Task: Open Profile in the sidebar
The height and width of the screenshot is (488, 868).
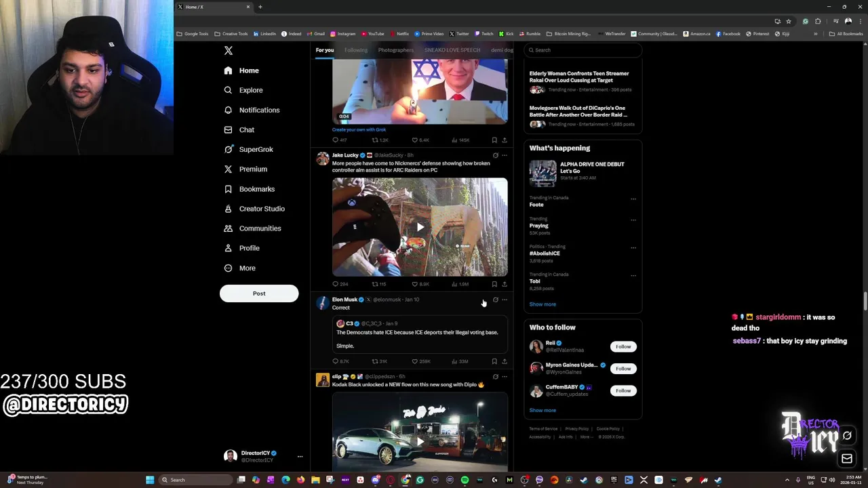Action: pos(242,248)
